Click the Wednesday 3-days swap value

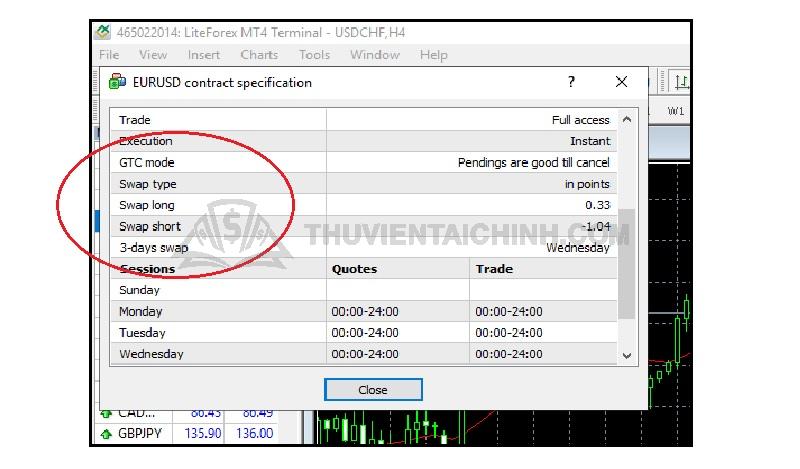[578, 248]
